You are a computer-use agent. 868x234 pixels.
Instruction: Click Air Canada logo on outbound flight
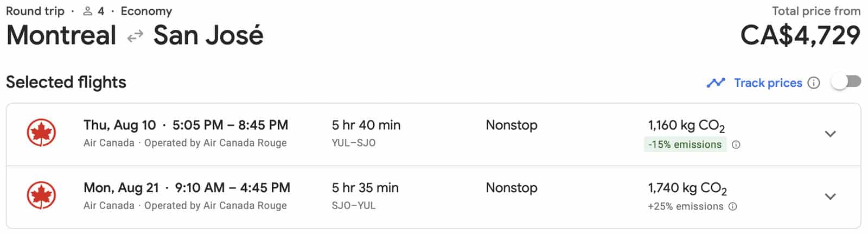[x=41, y=133]
